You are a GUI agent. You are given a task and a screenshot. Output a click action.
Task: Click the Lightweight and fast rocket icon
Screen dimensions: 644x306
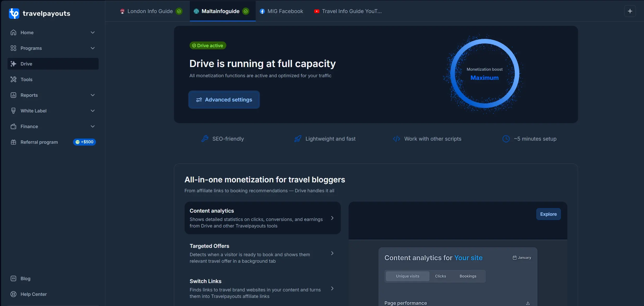click(298, 139)
